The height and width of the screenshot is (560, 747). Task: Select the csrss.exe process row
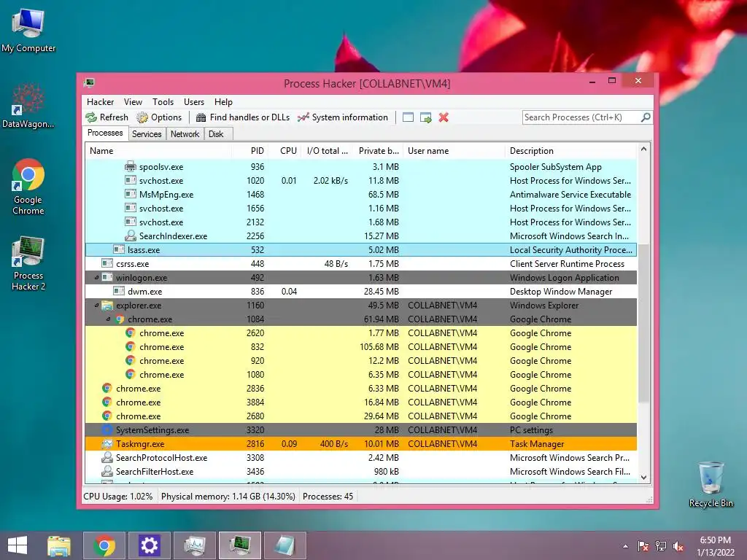pos(360,264)
